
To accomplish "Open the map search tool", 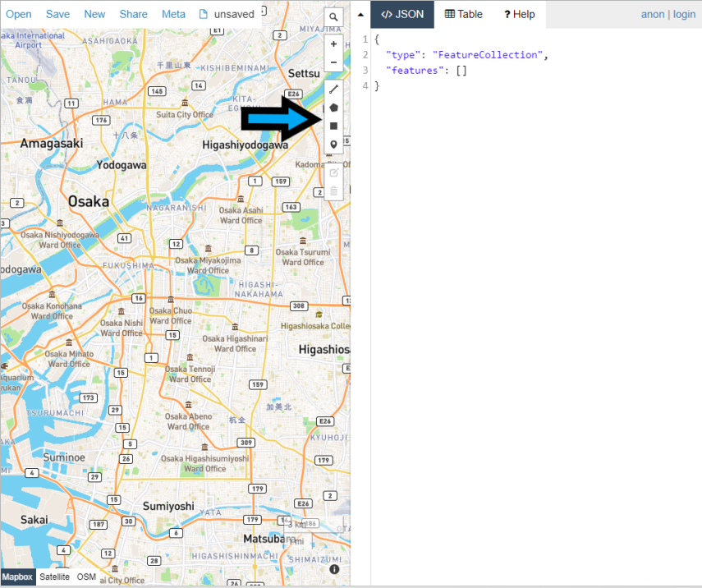I will coord(333,16).
